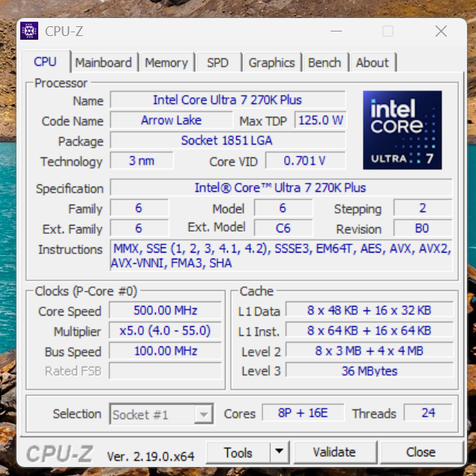Click the version text Ver. 2.19.0.x64
The height and width of the screenshot is (476, 476).
[151, 457]
